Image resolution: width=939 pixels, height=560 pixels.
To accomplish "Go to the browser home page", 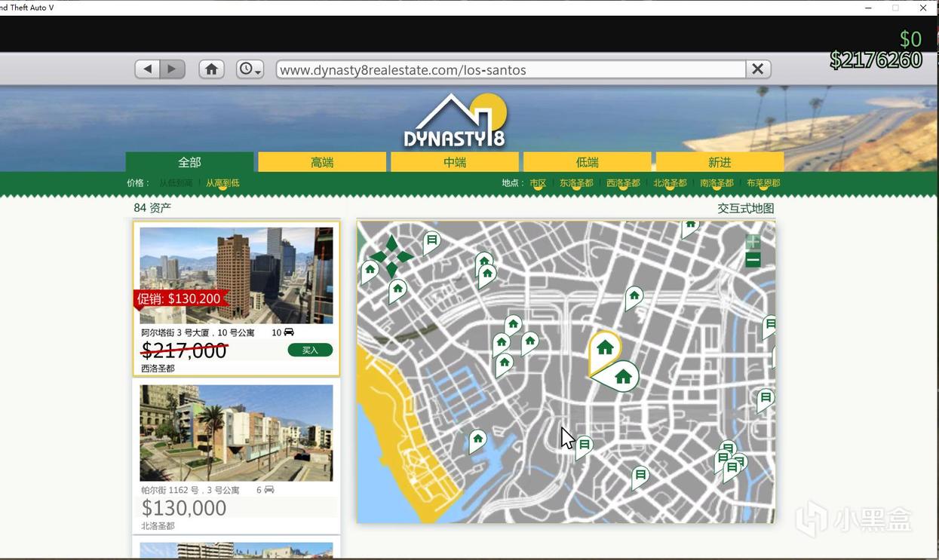I will click(x=211, y=69).
